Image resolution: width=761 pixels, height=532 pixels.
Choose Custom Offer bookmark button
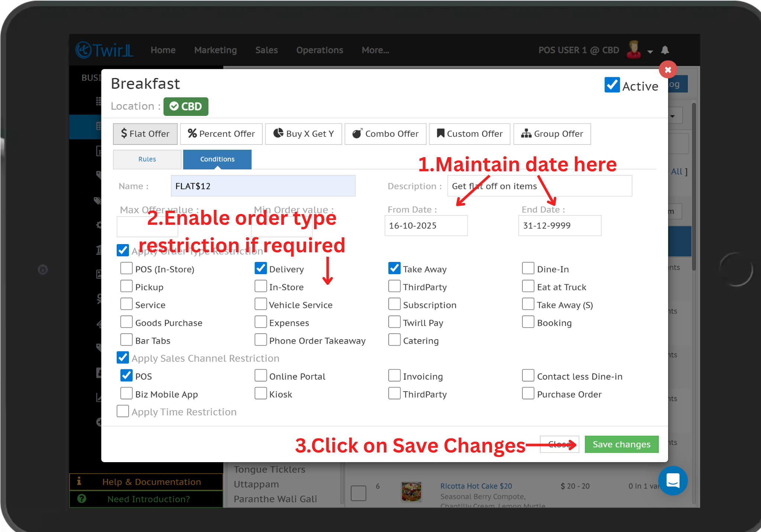pos(470,134)
